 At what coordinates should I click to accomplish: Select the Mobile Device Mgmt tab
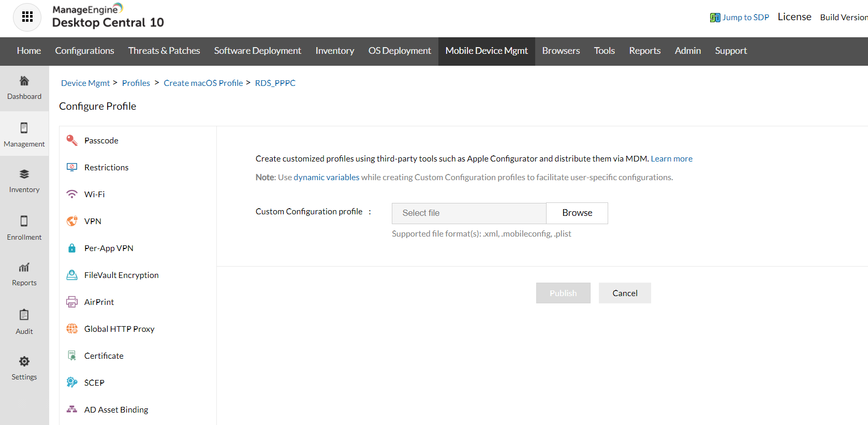pyautogui.click(x=487, y=51)
